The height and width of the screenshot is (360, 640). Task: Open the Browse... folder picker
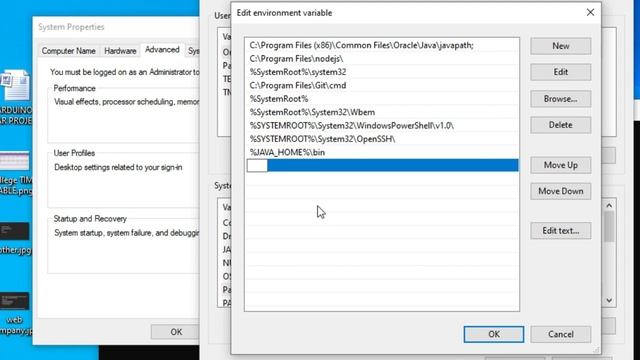coord(560,99)
